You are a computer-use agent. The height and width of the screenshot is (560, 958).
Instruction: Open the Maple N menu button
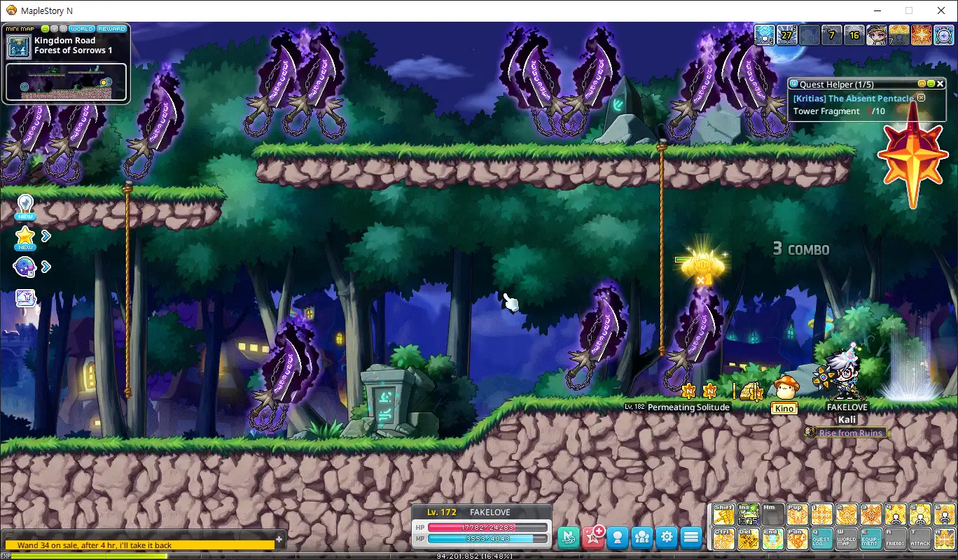click(x=569, y=537)
